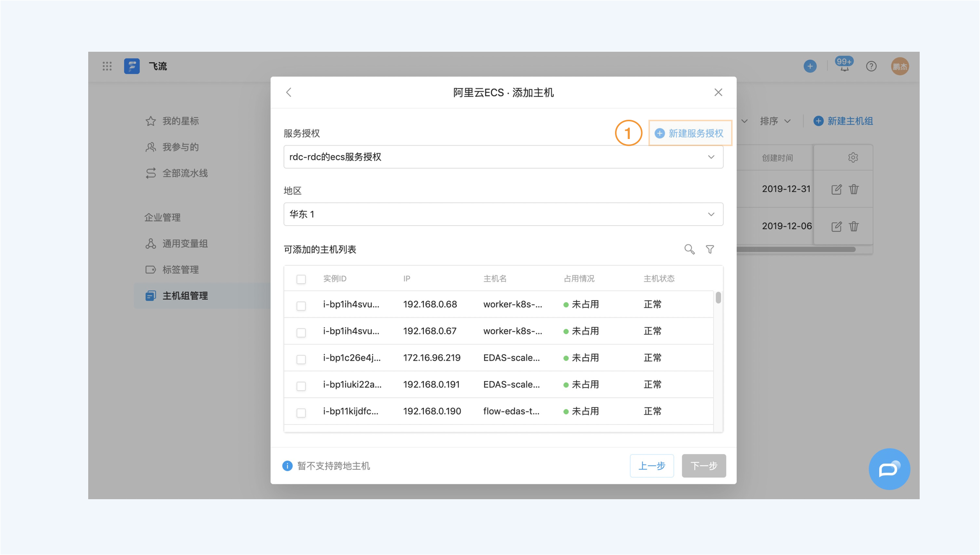Image resolution: width=980 pixels, height=555 pixels.
Task: Click the background table horizontal scrollbar
Action: point(796,249)
